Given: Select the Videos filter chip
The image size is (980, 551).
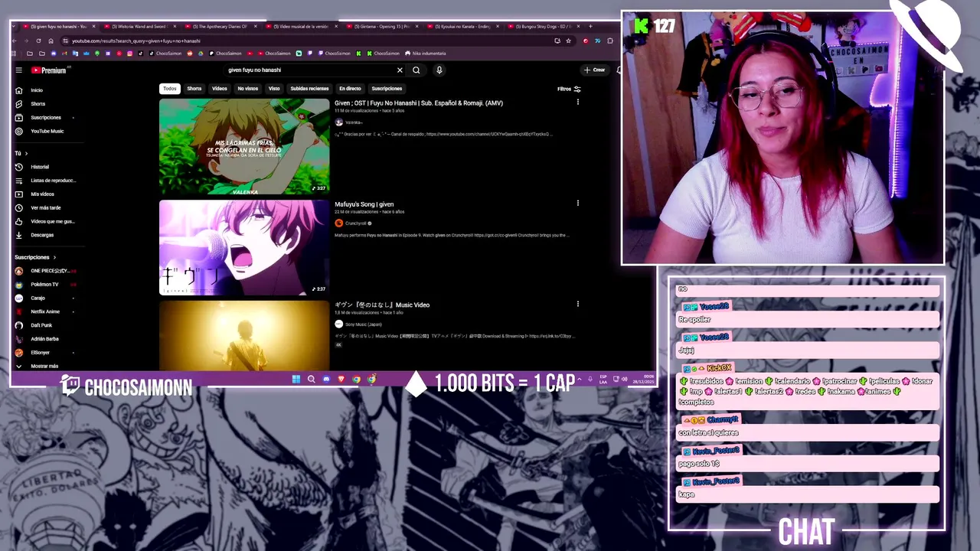Looking at the screenshot, I should pos(220,89).
